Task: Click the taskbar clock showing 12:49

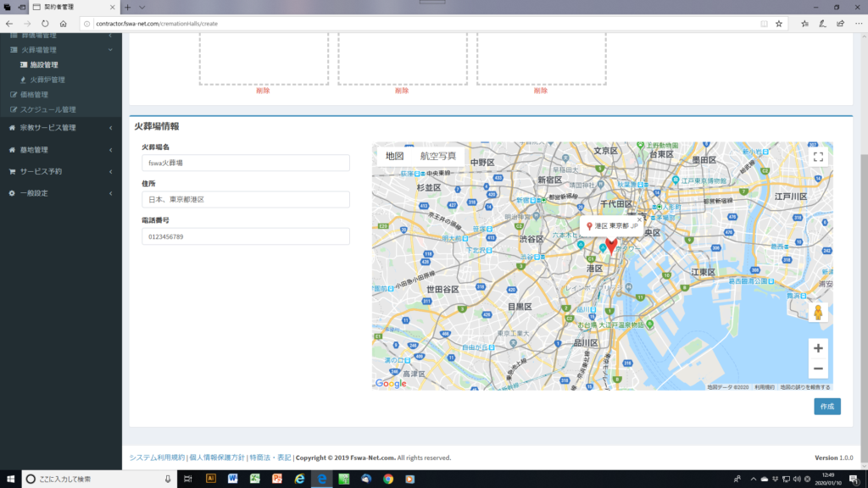Action: click(x=828, y=480)
